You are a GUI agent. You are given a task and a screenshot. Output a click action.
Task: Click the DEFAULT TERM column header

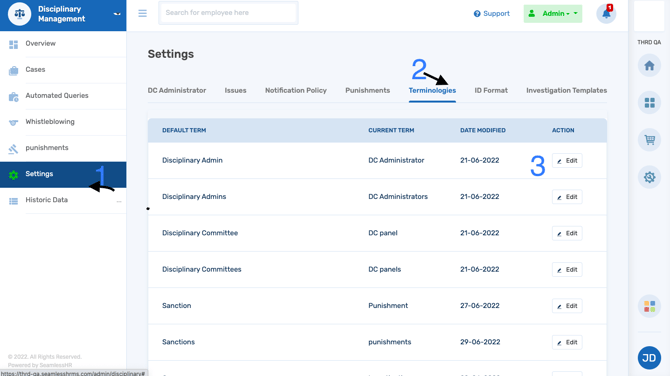coord(184,130)
